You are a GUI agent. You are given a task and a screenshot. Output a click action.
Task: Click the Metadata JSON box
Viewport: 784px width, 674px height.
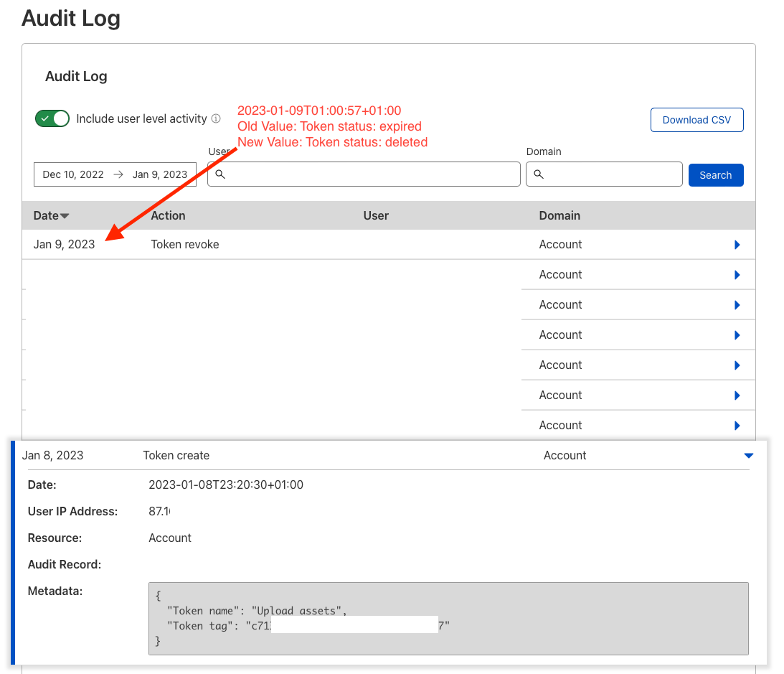(x=448, y=619)
